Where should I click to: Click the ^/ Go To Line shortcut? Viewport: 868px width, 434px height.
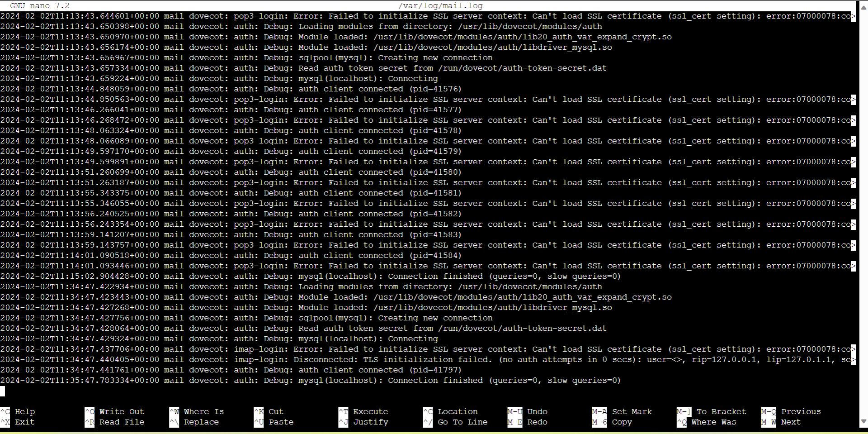pos(456,422)
